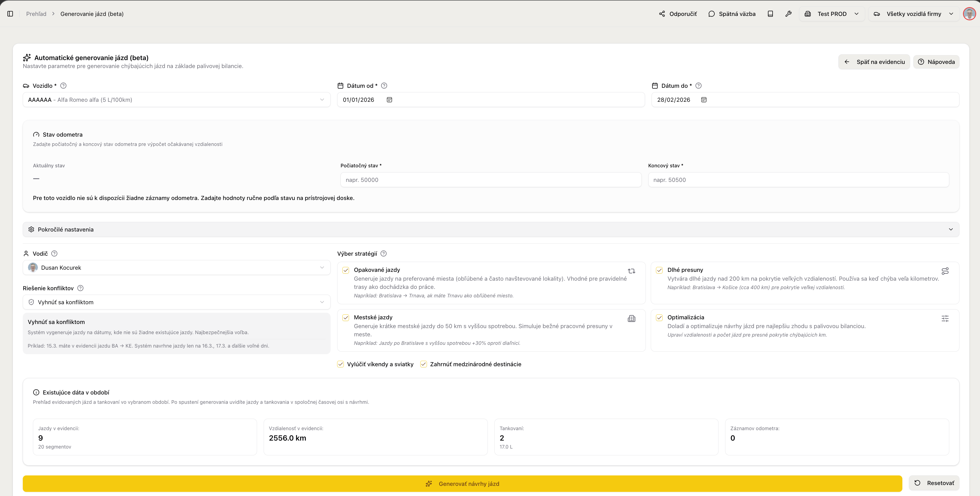Click help icon beside Výber stratégií

[x=384, y=253]
